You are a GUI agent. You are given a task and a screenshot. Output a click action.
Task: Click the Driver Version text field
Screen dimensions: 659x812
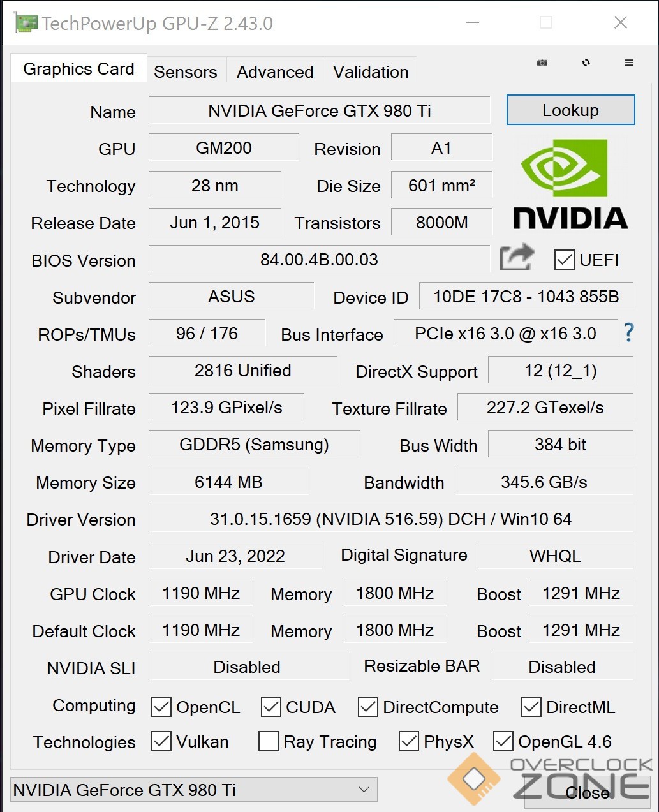coord(390,519)
